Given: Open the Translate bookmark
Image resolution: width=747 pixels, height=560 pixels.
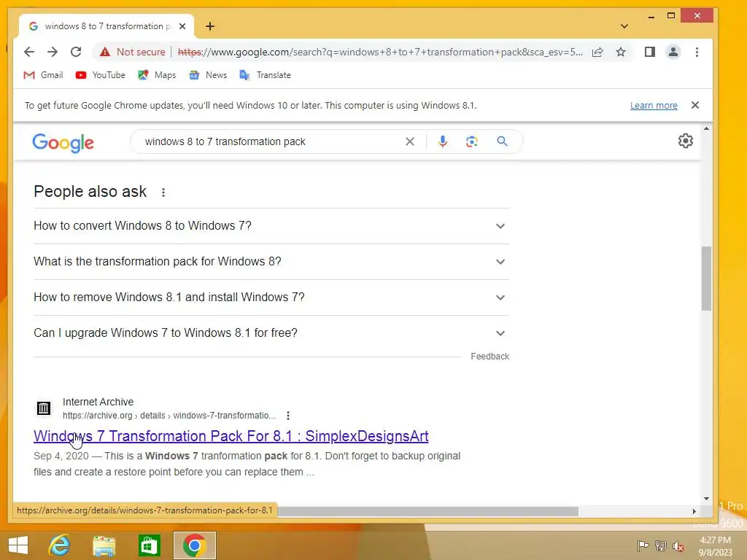Looking at the screenshot, I should click(265, 75).
